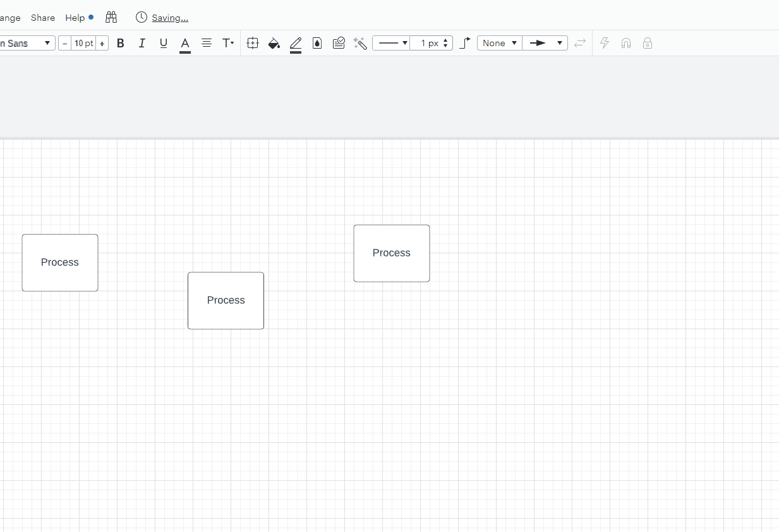Viewport: 779px width, 532px height.
Task: Select the leftmost Process shape
Action: (x=60, y=263)
